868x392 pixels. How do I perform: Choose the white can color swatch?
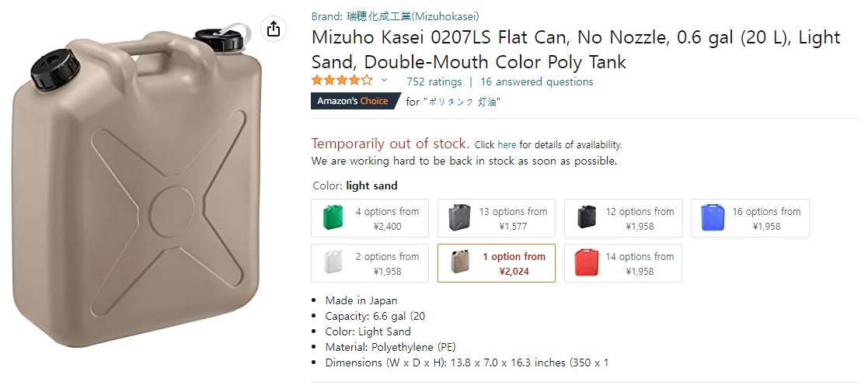(x=370, y=263)
